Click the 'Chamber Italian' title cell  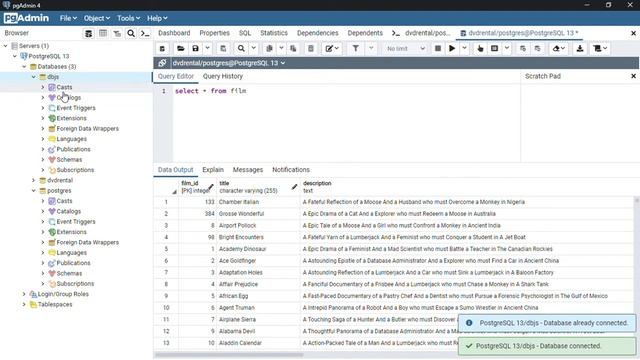(259, 202)
